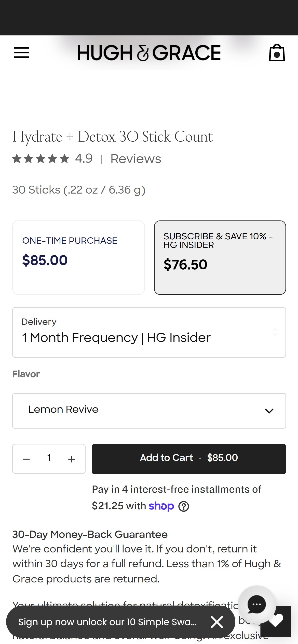Open the Shop Pay installments link

(161, 506)
